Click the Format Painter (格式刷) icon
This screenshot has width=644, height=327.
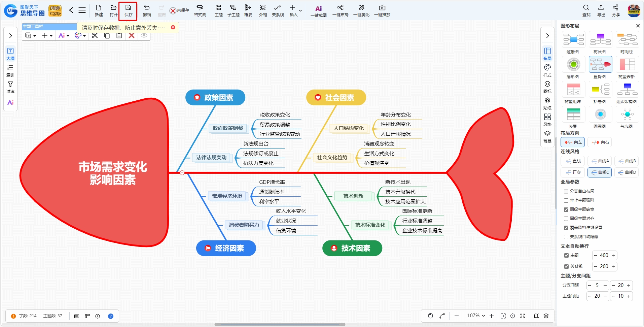(x=200, y=11)
